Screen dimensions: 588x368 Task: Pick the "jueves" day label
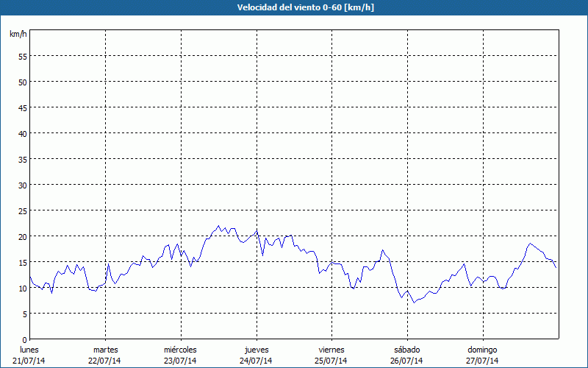256,350
